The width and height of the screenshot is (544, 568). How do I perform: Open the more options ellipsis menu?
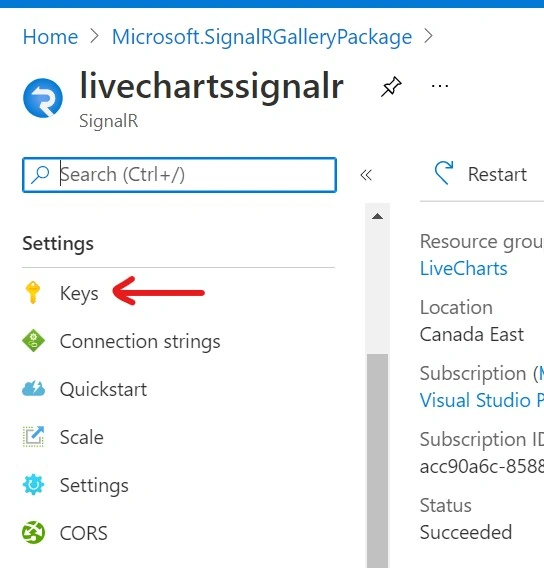pyautogui.click(x=440, y=86)
